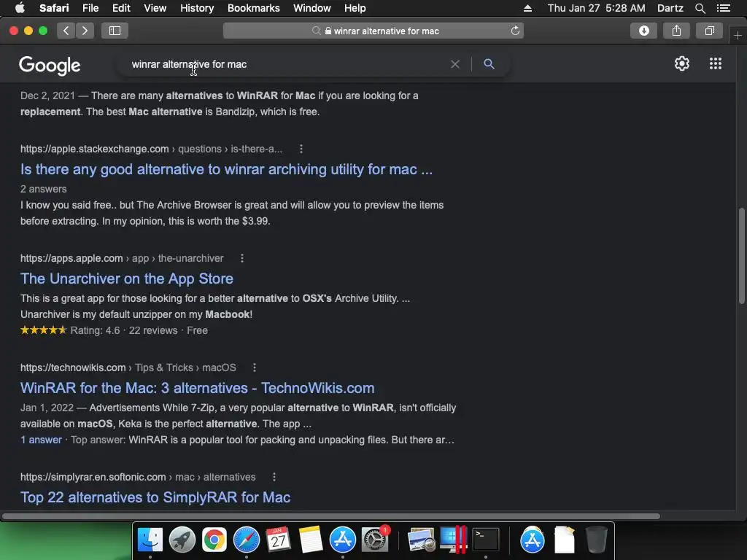
Task: Click the Google magnifier search button
Action: (x=489, y=64)
